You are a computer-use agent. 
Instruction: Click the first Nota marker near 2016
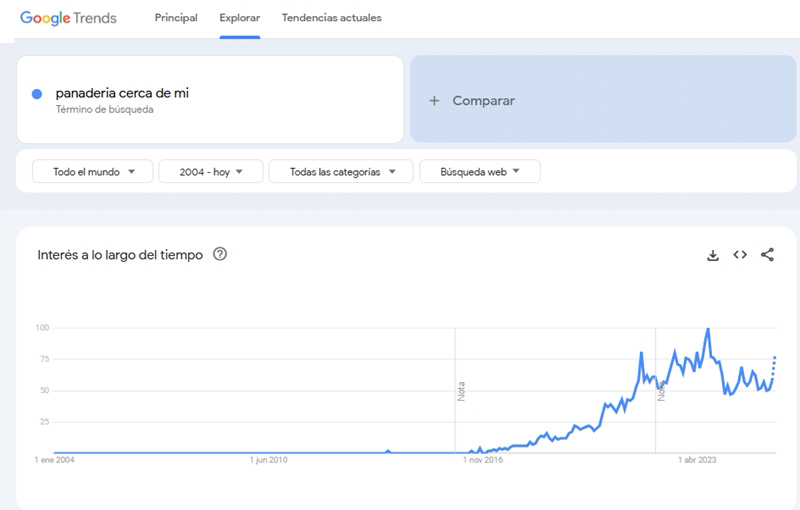461,390
